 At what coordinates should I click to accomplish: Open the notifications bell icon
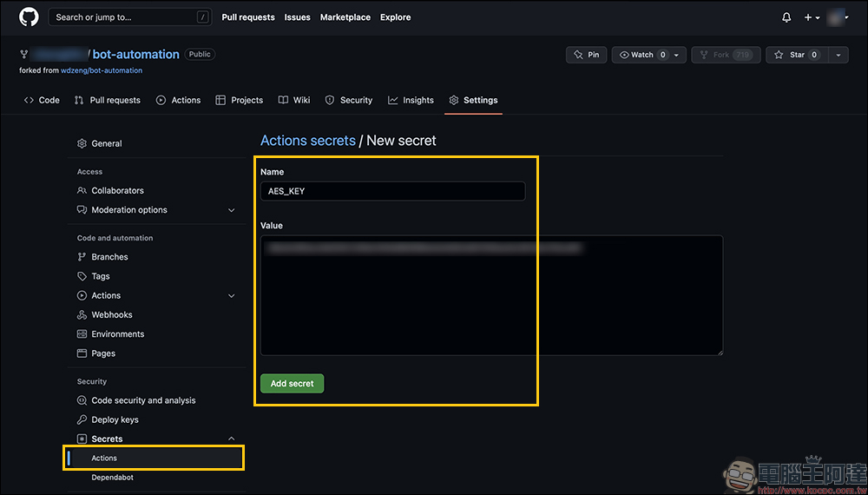click(786, 17)
